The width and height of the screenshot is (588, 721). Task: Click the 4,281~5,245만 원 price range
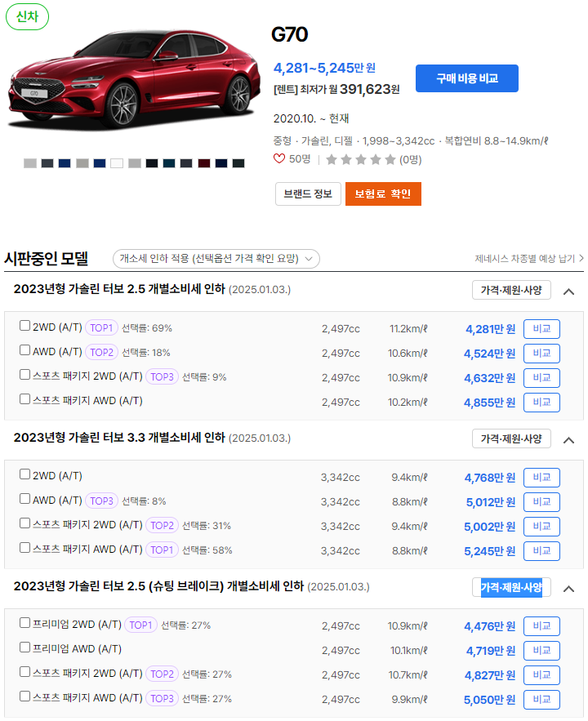(324, 68)
